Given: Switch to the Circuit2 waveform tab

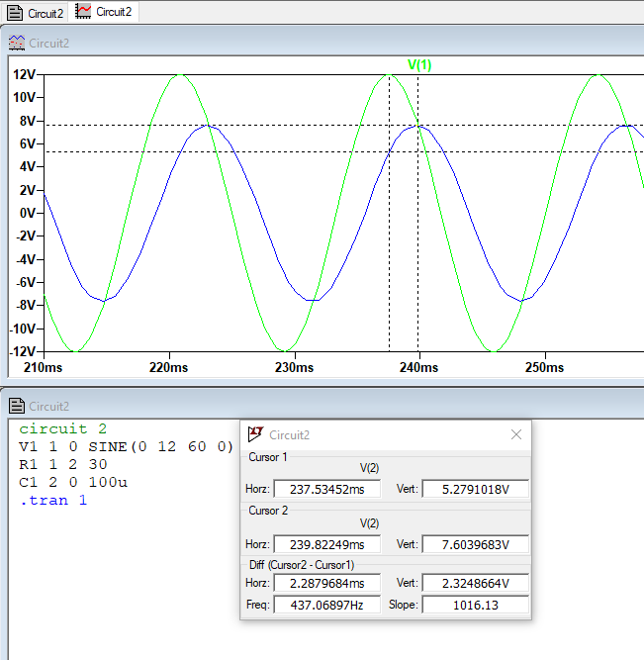Looking at the screenshot, I should coord(105,12).
